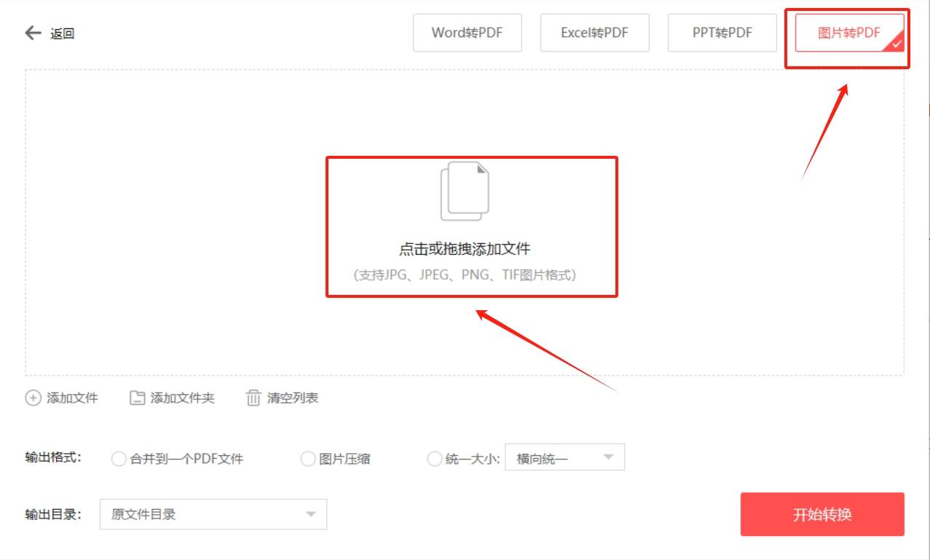Screen dimensions: 930x560
Task: Click the 返回 label
Action: click(62, 33)
